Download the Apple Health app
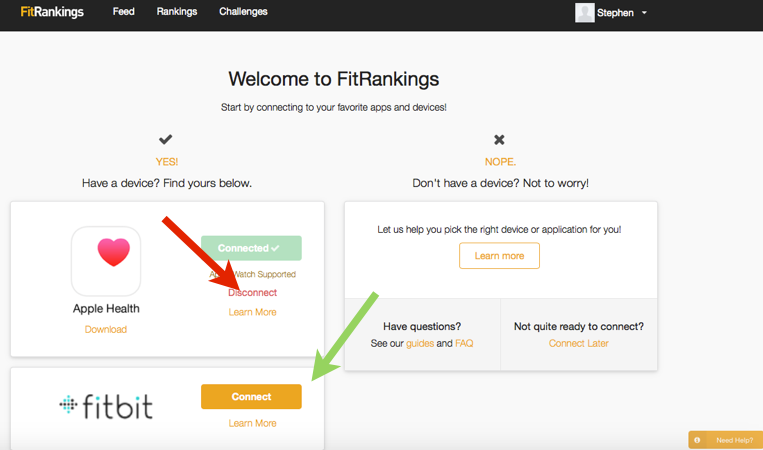The height and width of the screenshot is (450, 763). pos(106,329)
